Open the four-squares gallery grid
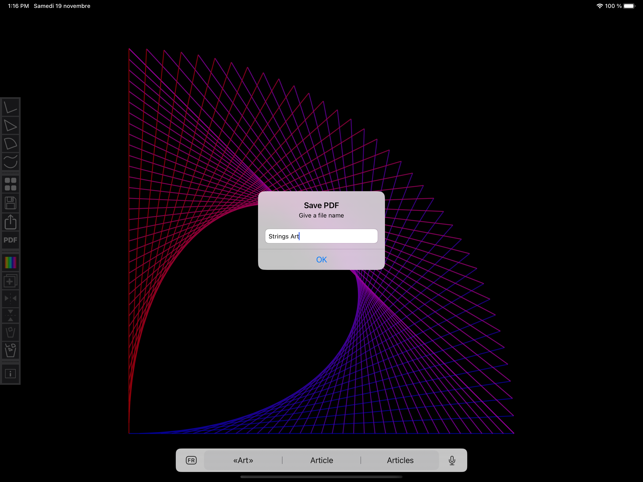 (x=10, y=184)
